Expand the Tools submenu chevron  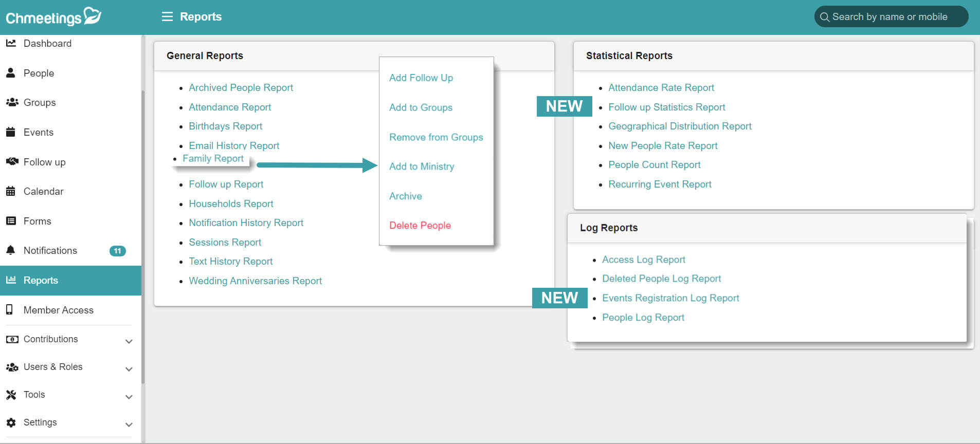(x=129, y=397)
